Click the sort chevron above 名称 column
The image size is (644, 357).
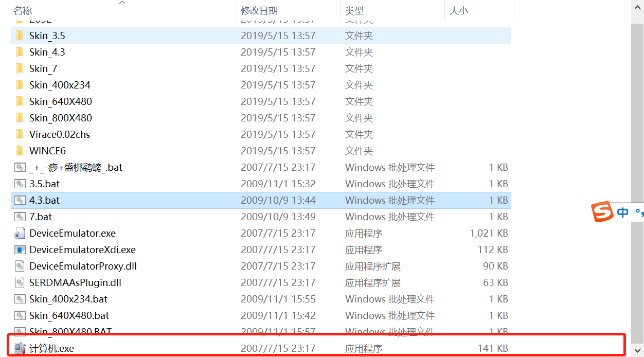122,3
